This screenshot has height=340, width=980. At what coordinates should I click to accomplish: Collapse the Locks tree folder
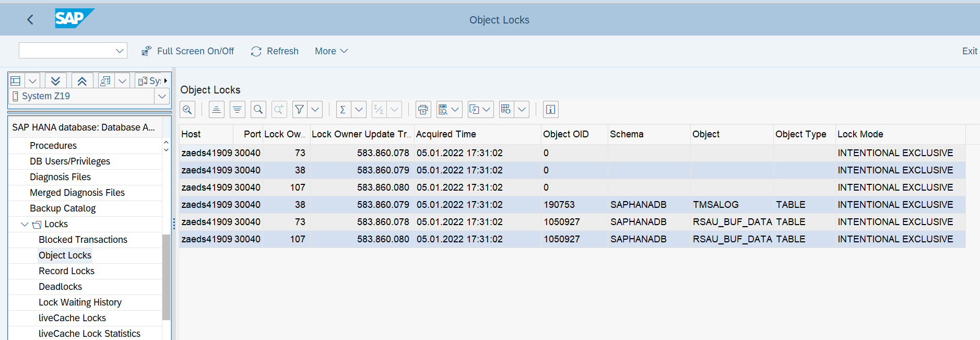click(25, 224)
